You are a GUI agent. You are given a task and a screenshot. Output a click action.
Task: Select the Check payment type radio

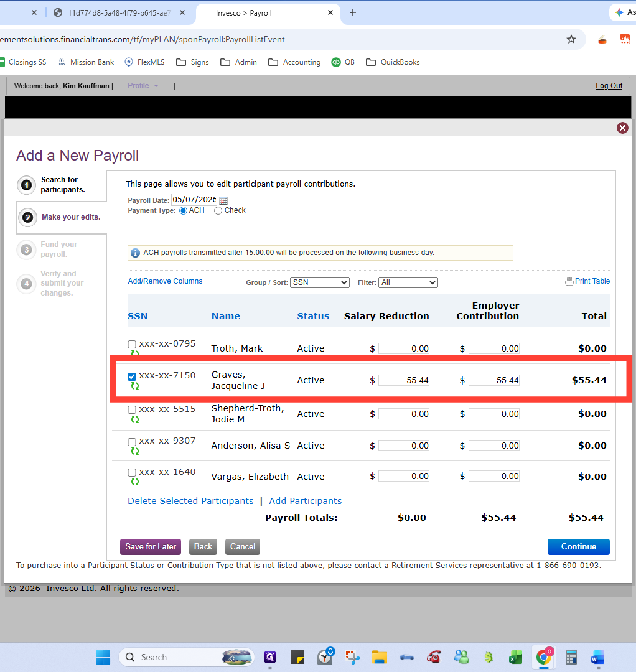coord(218,210)
